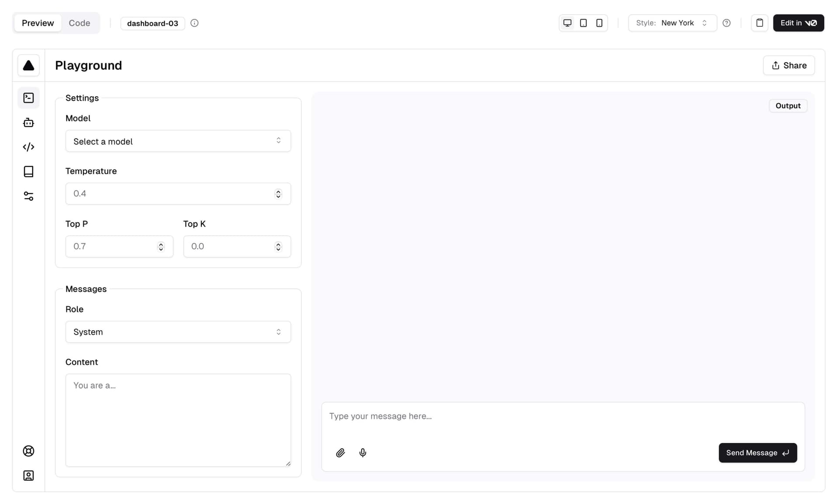
Task: Open the book Documentation icon
Action: click(x=28, y=172)
